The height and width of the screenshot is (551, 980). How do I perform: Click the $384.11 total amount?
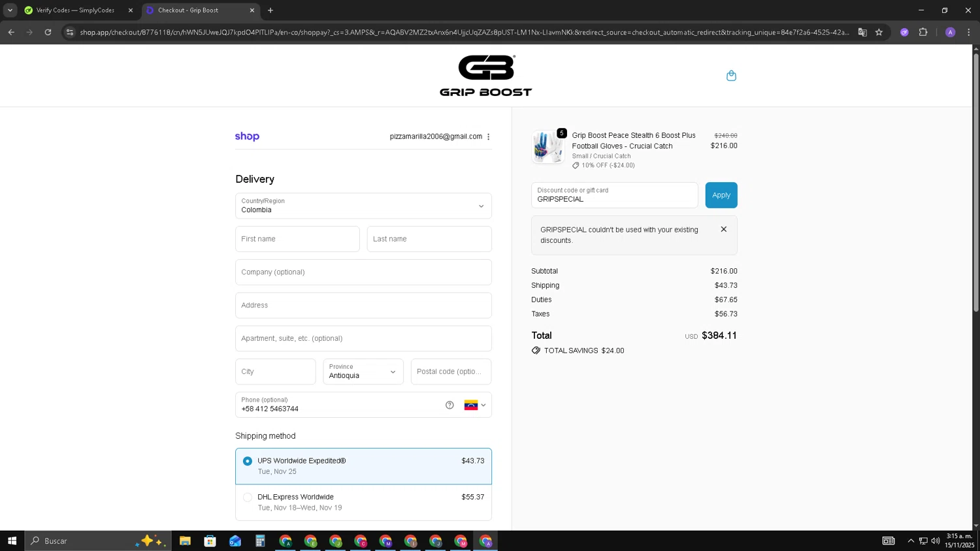click(x=719, y=336)
